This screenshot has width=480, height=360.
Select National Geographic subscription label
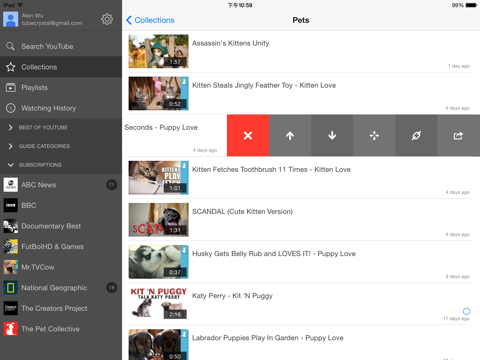(54, 288)
